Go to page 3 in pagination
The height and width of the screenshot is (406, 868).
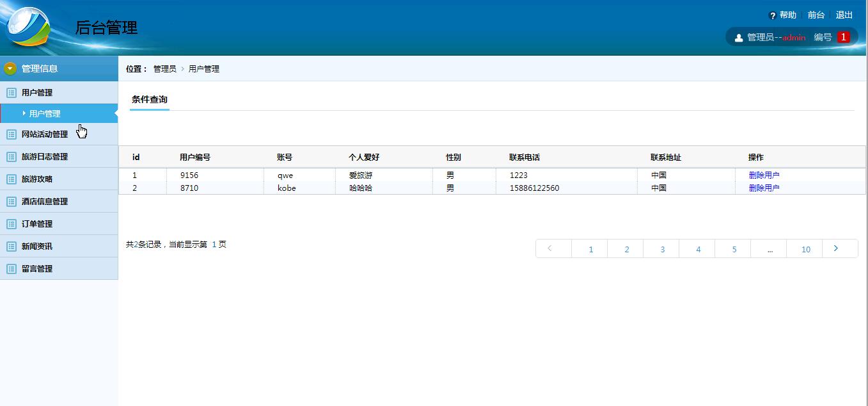[x=662, y=249]
